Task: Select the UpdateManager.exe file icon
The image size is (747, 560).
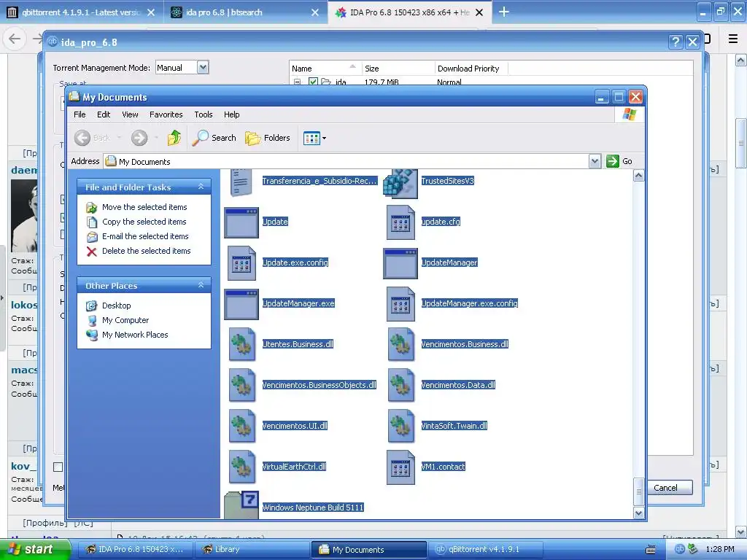Action: pyautogui.click(x=241, y=304)
